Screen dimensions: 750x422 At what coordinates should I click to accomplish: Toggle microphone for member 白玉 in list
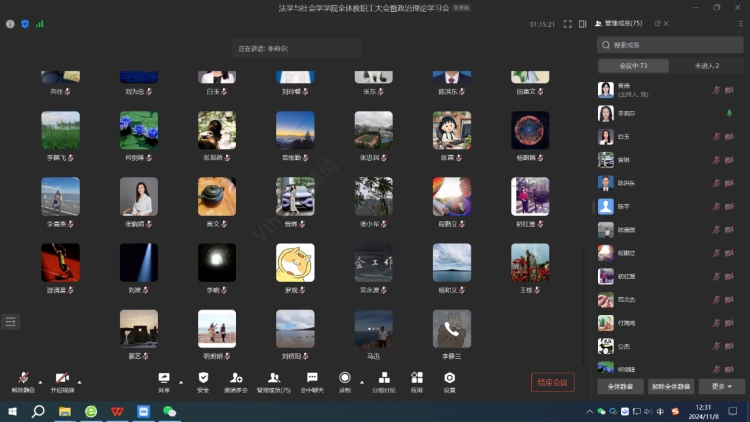pos(716,136)
